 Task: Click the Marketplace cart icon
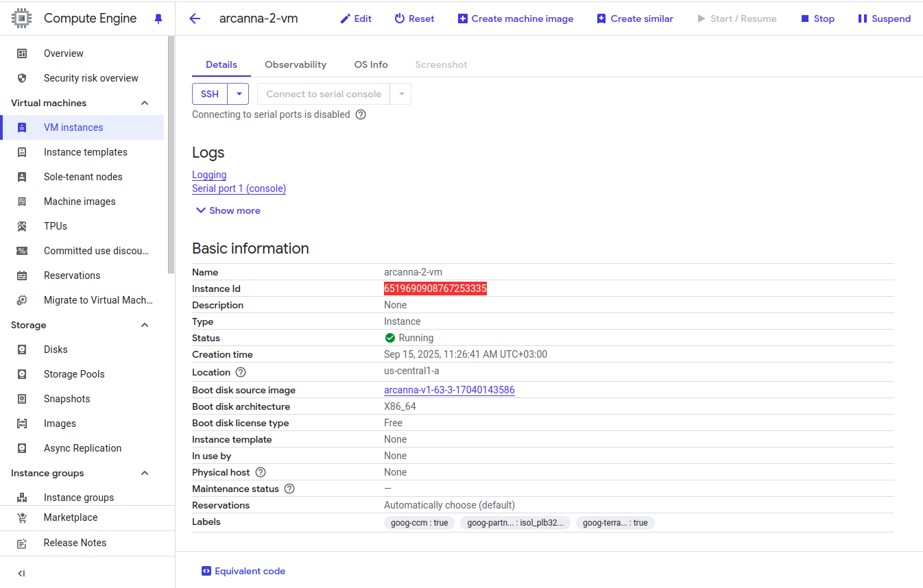coord(22,517)
